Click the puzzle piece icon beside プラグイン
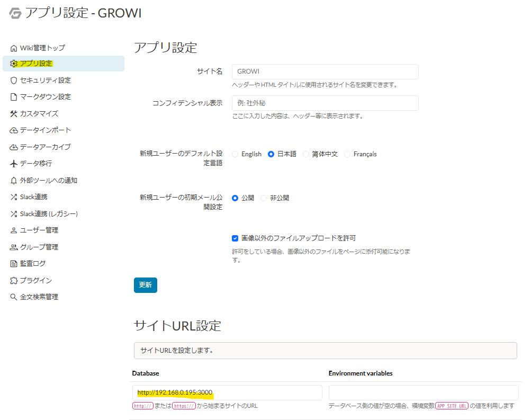Screen dimensions: 532x420 pos(14,281)
